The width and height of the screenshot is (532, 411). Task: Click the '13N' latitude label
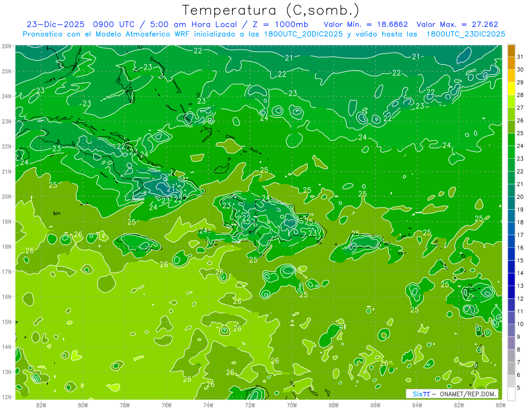coord(6,372)
